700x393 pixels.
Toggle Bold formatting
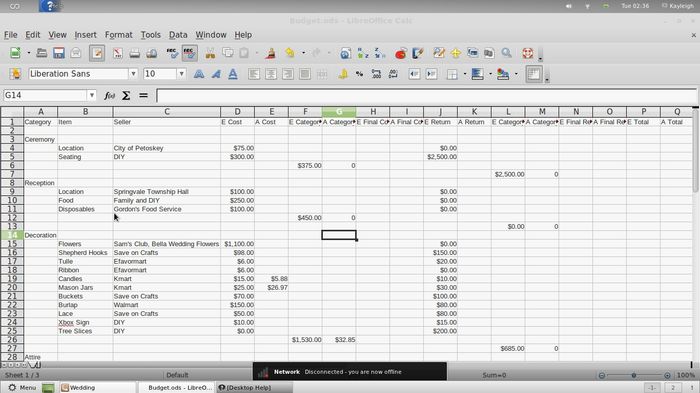tap(199, 74)
